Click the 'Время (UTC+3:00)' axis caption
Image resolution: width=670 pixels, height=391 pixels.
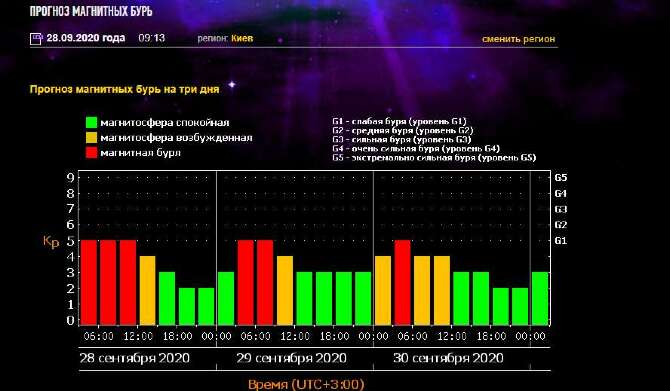click(306, 384)
